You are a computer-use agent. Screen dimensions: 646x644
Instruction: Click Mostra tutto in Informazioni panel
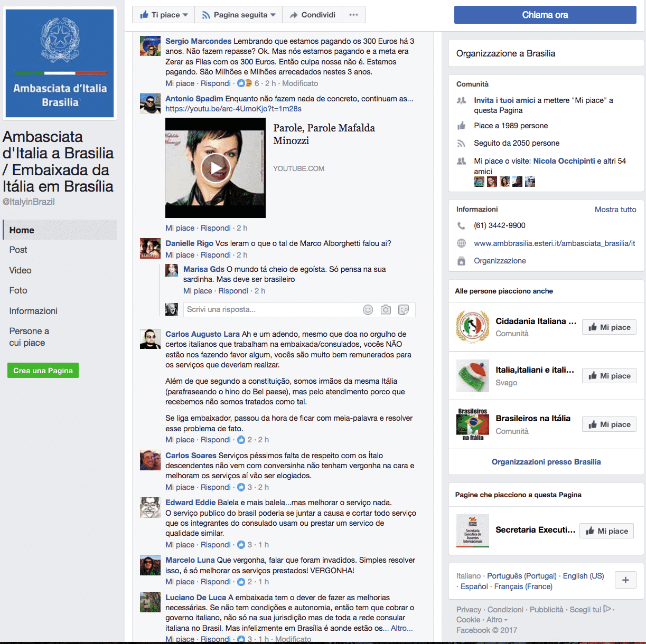615,210
